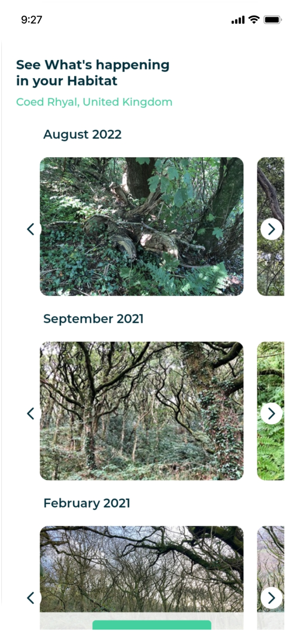Screen dimensions: 298x644
Task: Tap the green button at the bottom
Action: tap(152, 625)
